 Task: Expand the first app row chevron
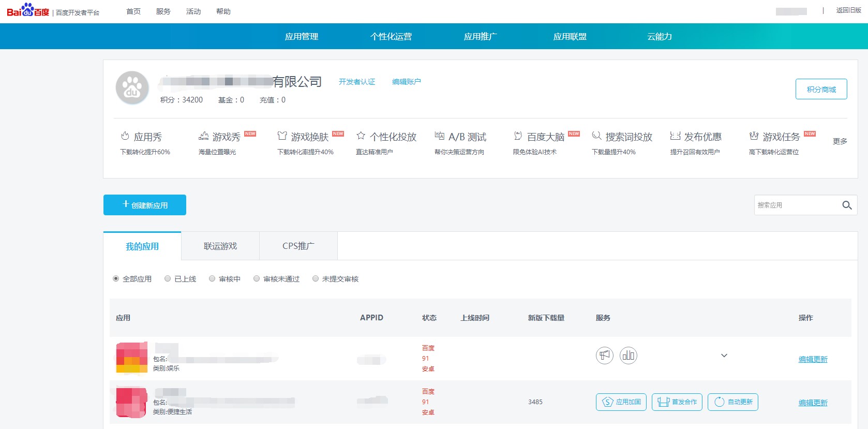(724, 356)
